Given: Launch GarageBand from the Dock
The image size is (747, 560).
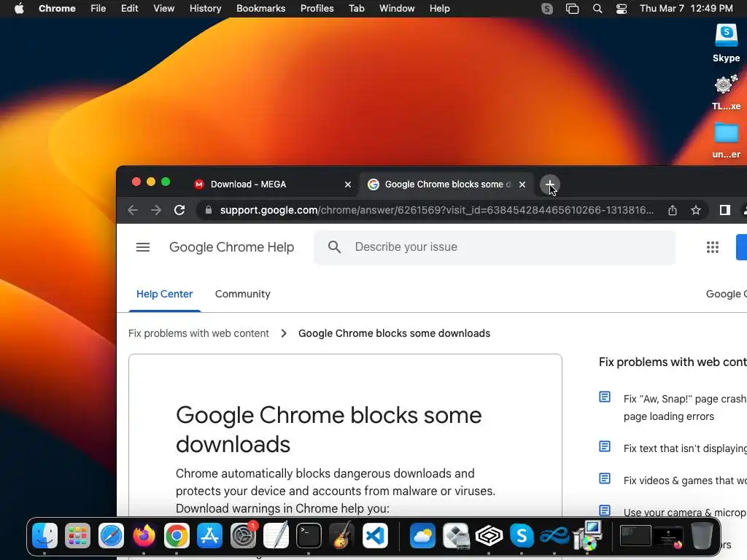Looking at the screenshot, I should point(341,535).
